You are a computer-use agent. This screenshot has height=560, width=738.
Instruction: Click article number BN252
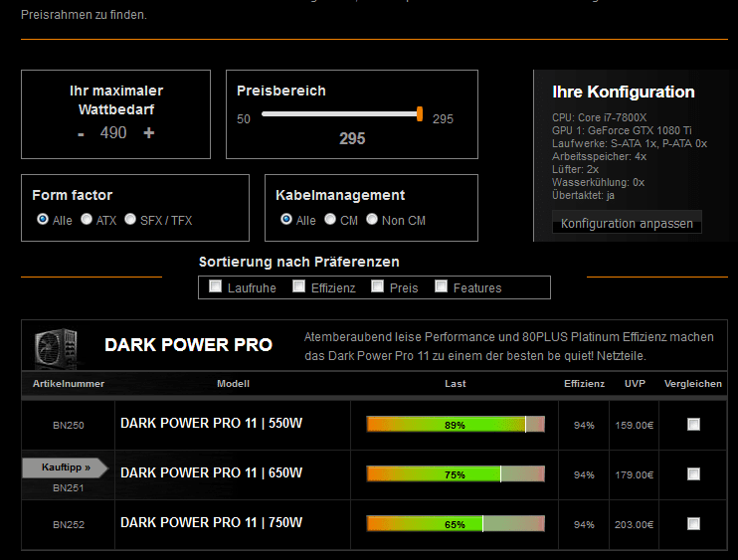[69, 525]
